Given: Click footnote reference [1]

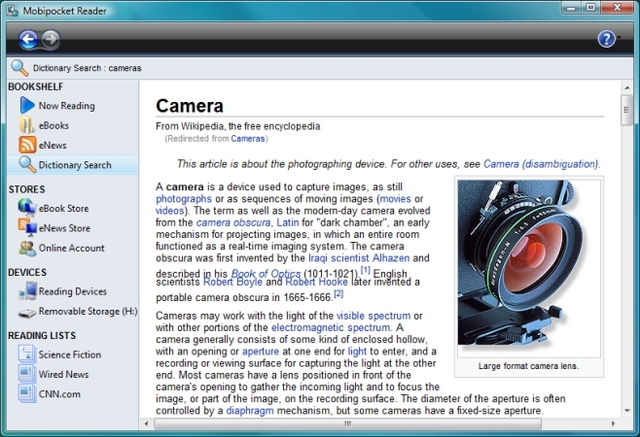Looking at the screenshot, I should point(365,270).
